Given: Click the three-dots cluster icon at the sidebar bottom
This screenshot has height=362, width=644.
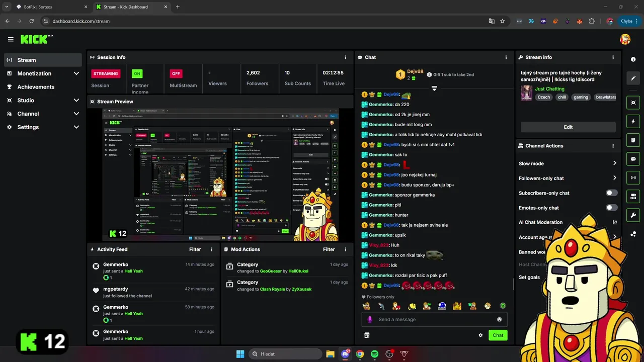Looking at the screenshot, I should 633,234.
